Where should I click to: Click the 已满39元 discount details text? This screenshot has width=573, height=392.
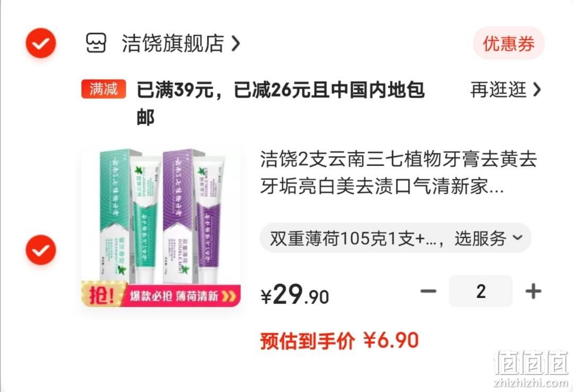(x=281, y=103)
